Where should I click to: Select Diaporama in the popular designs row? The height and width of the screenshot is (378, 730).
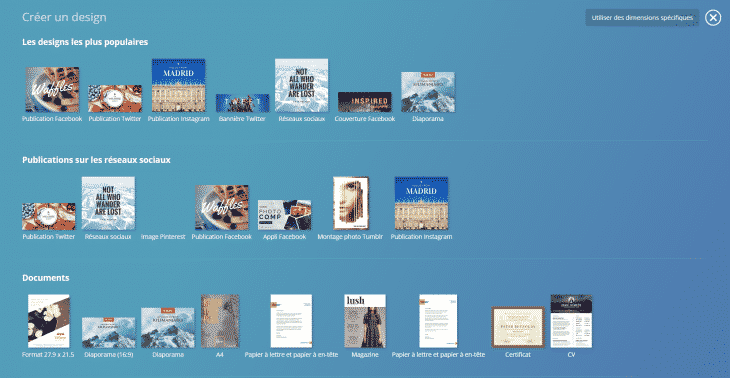pyautogui.click(x=428, y=92)
